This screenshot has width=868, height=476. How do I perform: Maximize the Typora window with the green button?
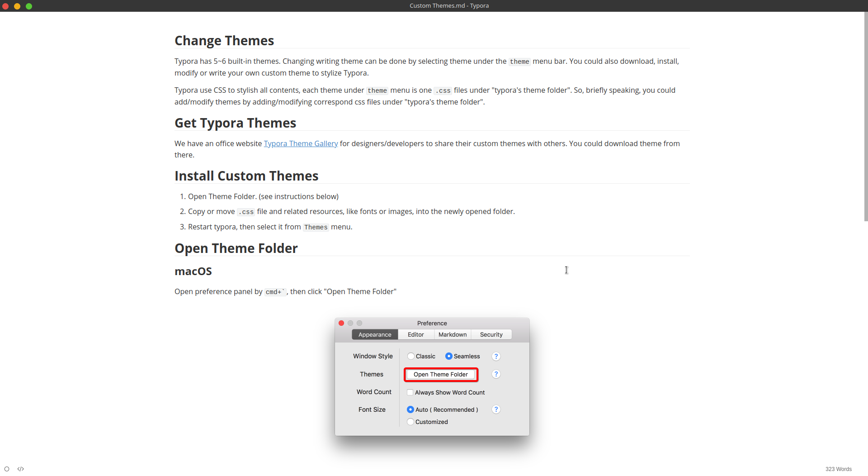pyautogui.click(x=29, y=6)
